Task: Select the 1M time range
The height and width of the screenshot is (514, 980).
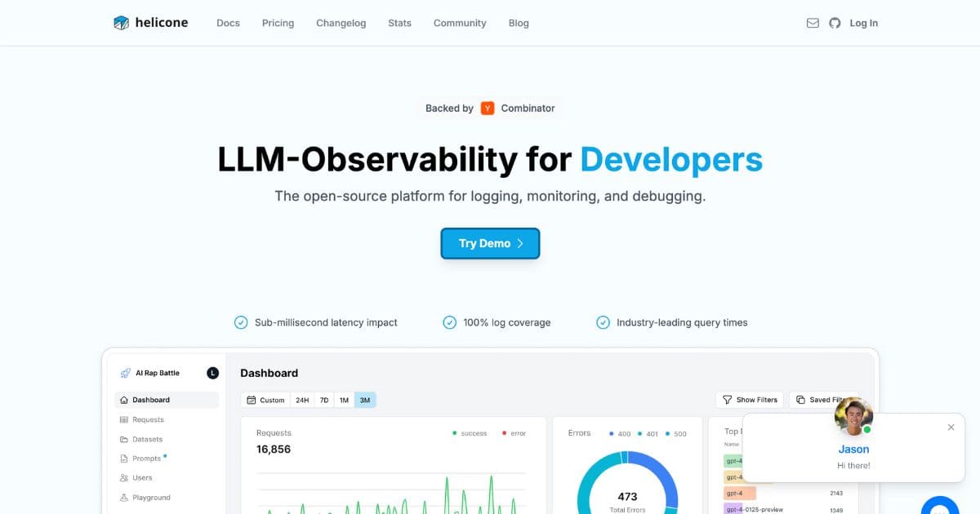Action: [x=344, y=400]
